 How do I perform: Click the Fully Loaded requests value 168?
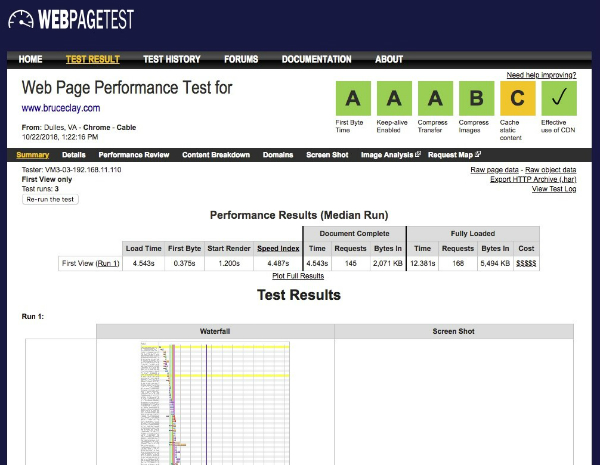click(458, 263)
